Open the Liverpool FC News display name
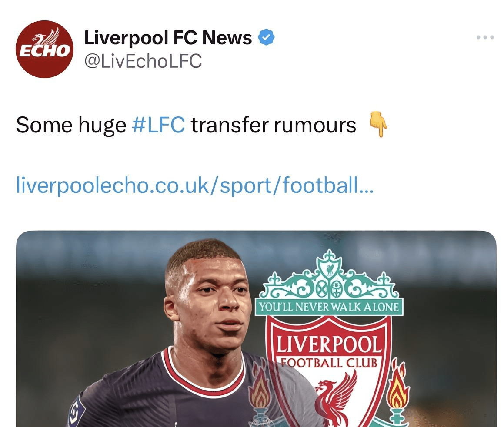The image size is (504, 427). point(168,37)
